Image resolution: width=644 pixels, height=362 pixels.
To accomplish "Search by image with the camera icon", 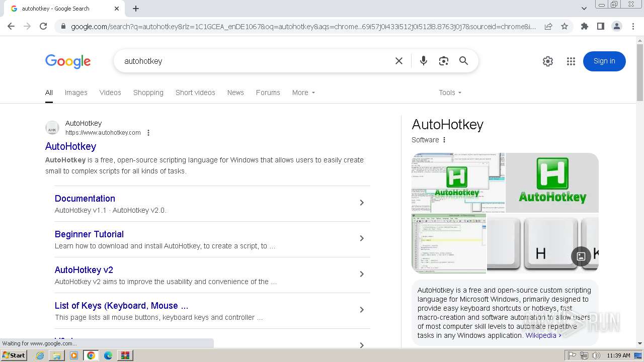I will [443, 61].
